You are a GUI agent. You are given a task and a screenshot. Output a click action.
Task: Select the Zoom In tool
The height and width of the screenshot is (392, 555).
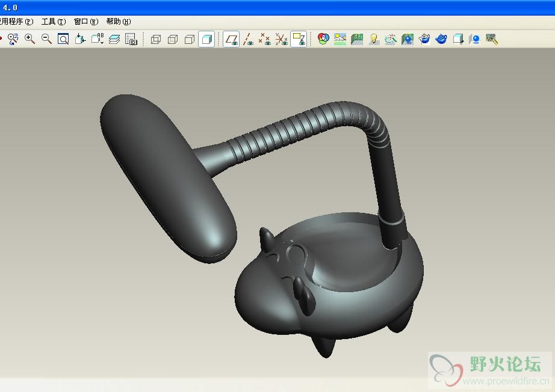click(x=29, y=39)
